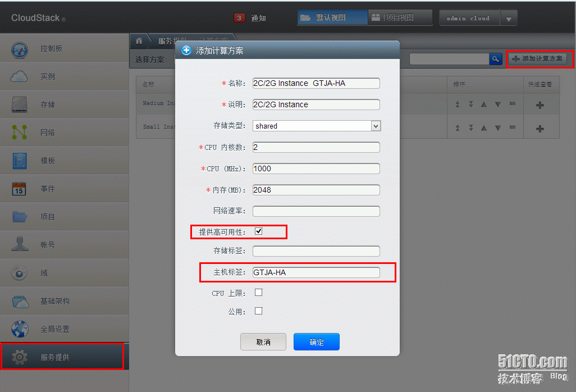Click drag handle on Medium Instance row
Screen dimensions: 576x392
(513, 104)
